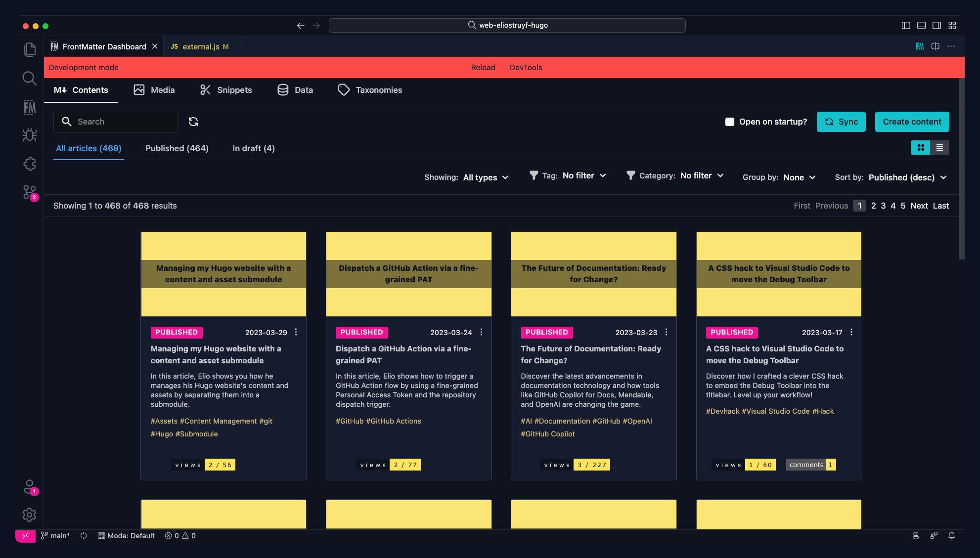Open Source Control in activity bar
This screenshot has width=980, height=558.
[x=30, y=192]
